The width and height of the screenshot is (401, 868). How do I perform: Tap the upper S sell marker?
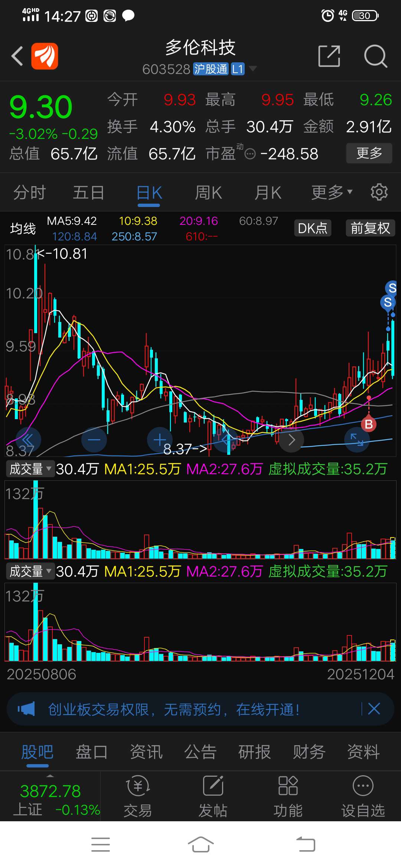392,288
